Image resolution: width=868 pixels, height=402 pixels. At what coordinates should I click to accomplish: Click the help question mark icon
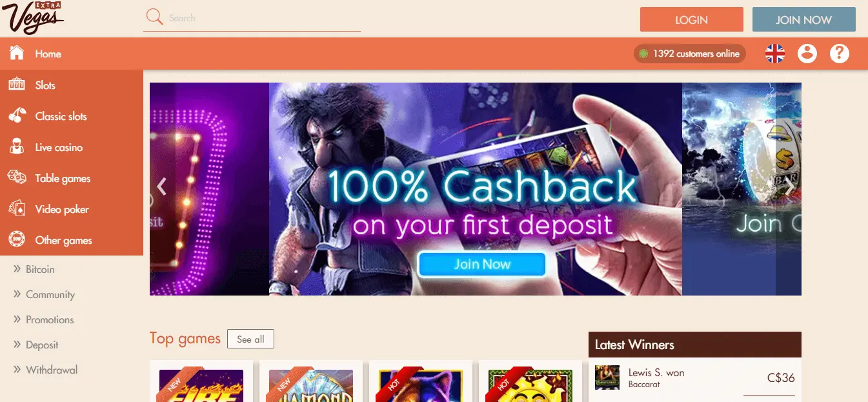pyautogui.click(x=839, y=54)
